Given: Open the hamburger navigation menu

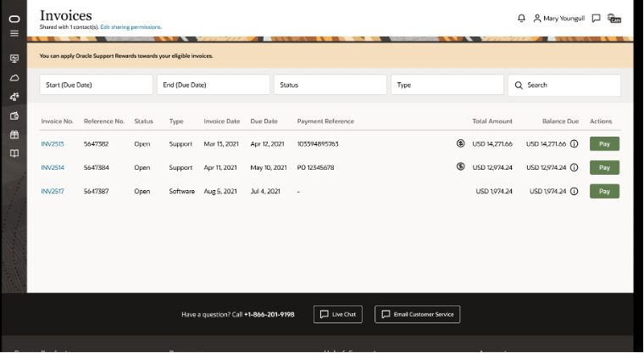Looking at the screenshot, I should click(14, 33).
